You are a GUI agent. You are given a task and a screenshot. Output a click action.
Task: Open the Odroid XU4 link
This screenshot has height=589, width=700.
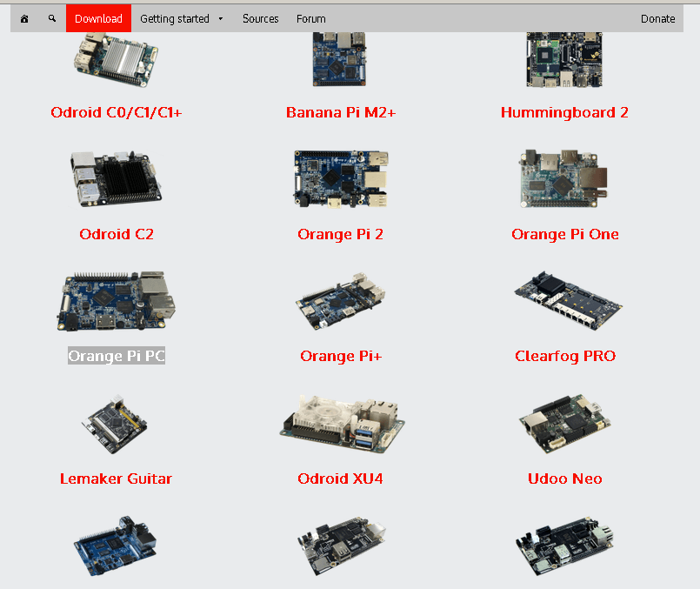(340, 479)
